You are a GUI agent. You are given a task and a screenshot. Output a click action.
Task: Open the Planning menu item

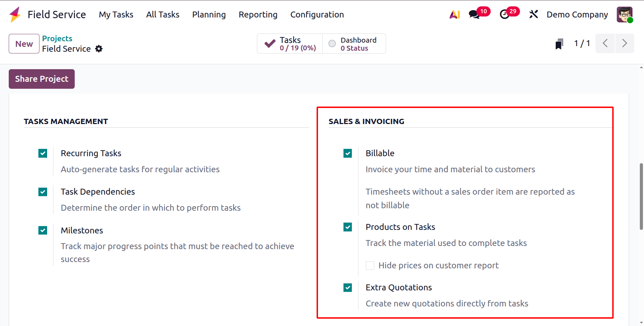click(x=209, y=15)
